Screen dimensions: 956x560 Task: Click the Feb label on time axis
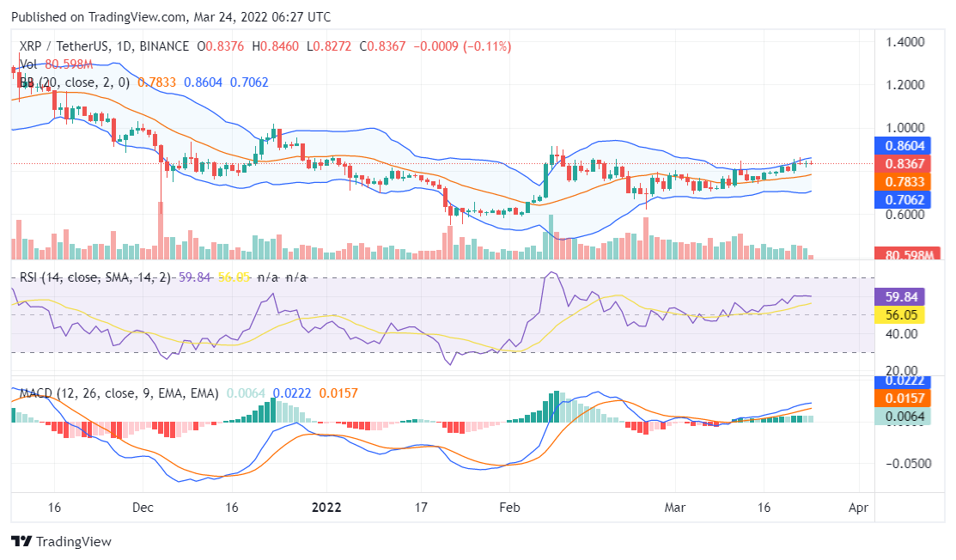click(x=510, y=508)
